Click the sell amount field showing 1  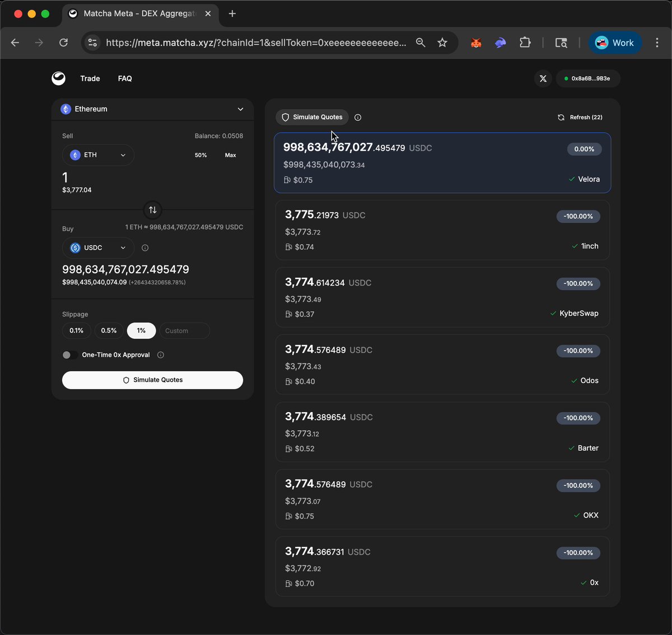pos(65,178)
